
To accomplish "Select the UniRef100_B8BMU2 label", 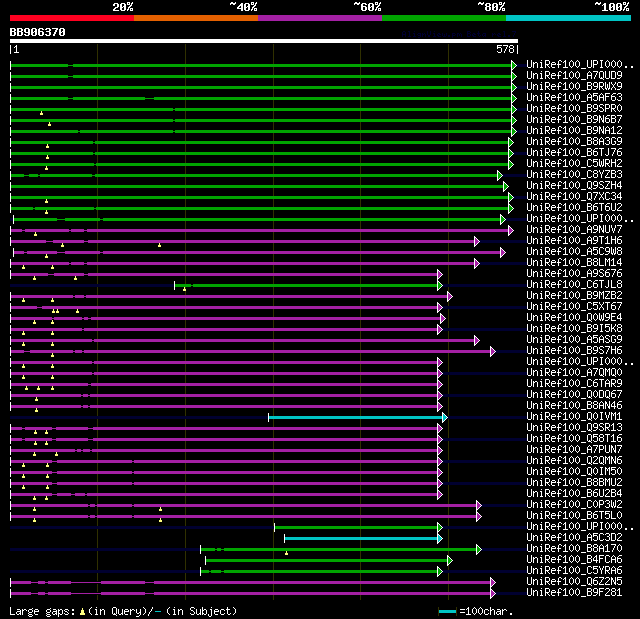I will click(574, 483).
